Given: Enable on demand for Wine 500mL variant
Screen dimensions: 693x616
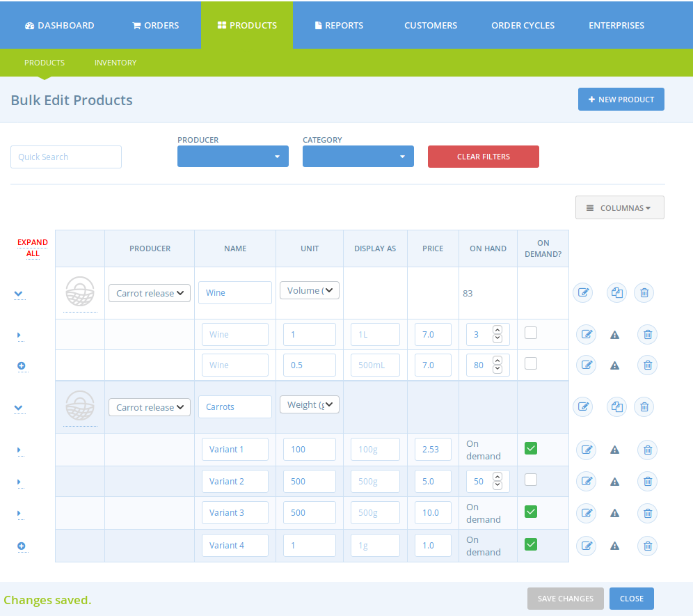Looking at the screenshot, I should tap(531, 363).
